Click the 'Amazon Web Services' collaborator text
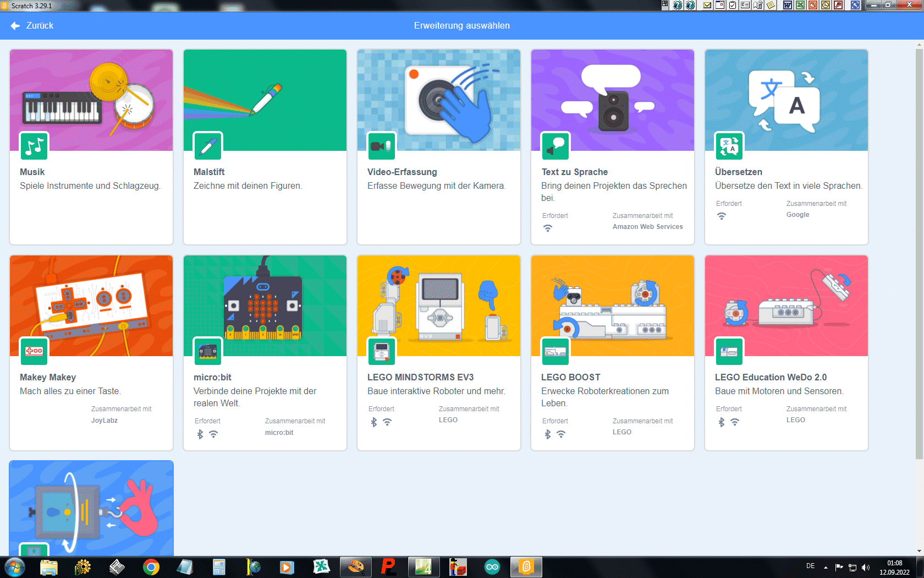 click(x=648, y=227)
